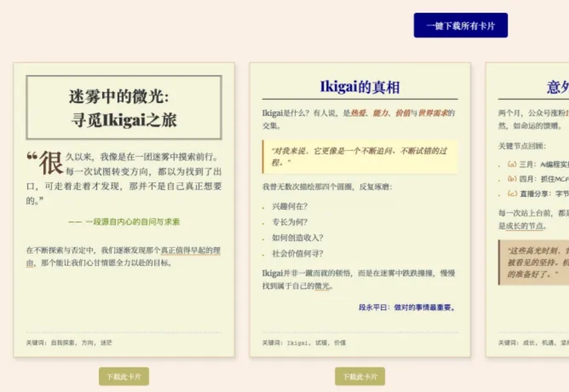
Task: Select the bullet item 专长为何?
Action: pos(290,222)
